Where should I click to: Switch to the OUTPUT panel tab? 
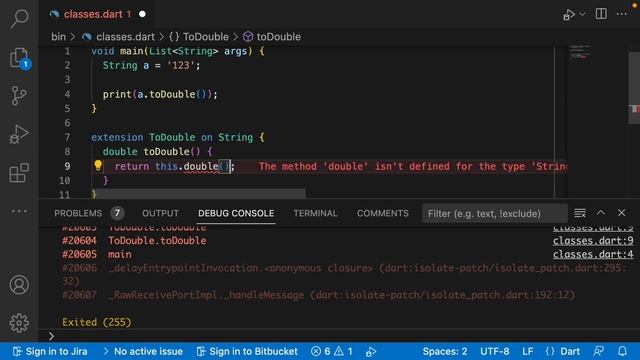(x=160, y=213)
